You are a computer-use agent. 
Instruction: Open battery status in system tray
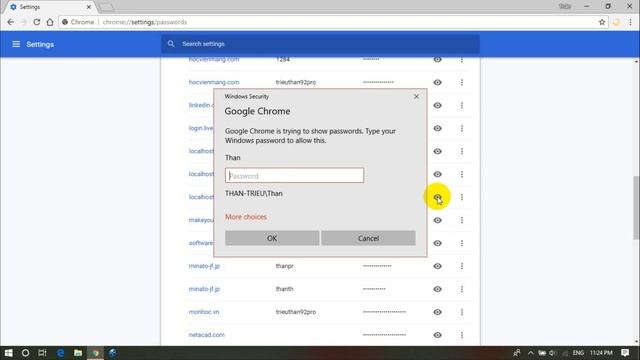point(542,353)
